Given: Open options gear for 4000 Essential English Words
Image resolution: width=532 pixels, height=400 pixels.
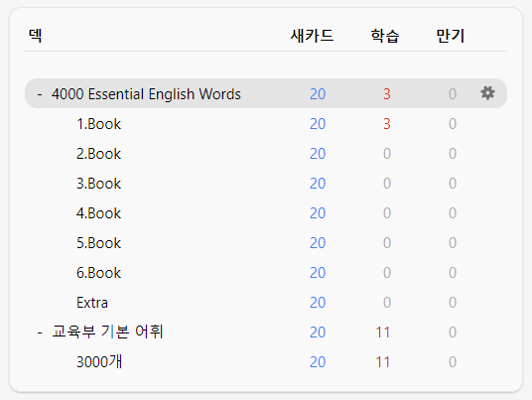Looking at the screenshot, I should (487, 93).
